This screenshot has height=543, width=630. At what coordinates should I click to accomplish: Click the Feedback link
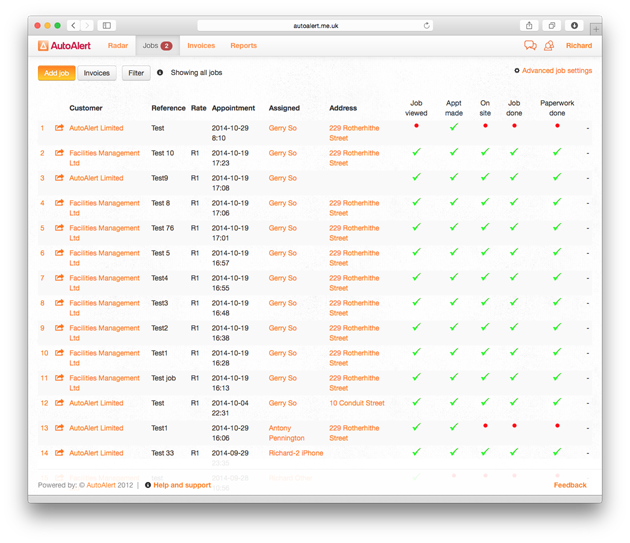(570, 485)
